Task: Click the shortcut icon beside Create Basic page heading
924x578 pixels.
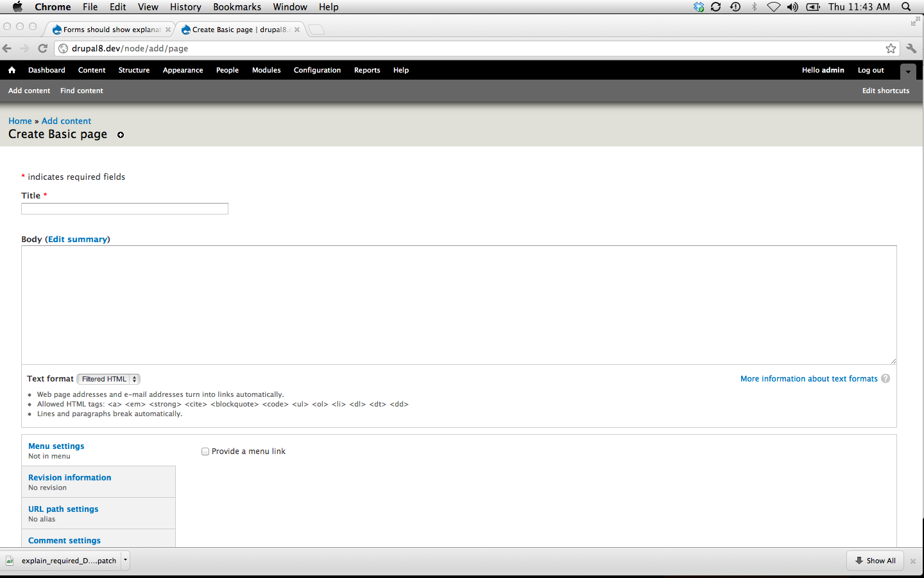Action: (121, 135)
